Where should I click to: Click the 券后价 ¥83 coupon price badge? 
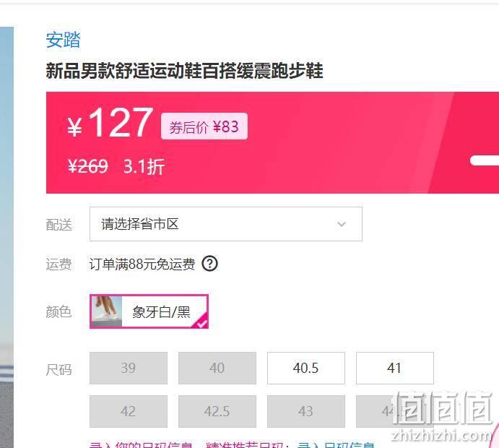pos(204,126)
